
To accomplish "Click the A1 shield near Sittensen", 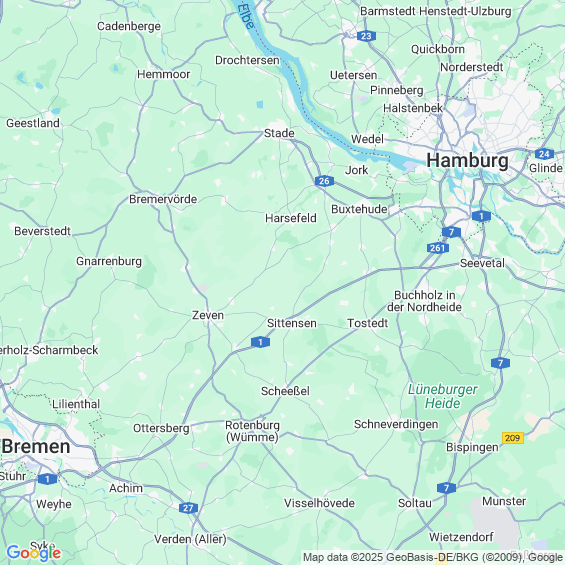I will 260,342.
